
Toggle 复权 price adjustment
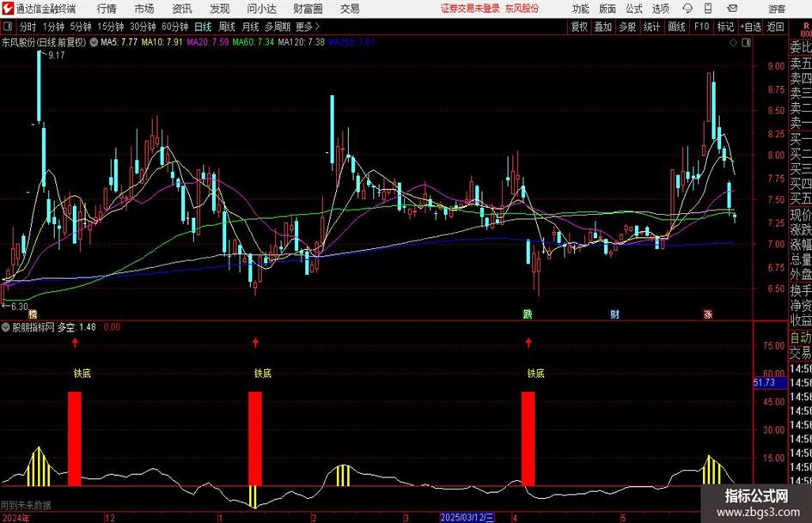[579, 27]
